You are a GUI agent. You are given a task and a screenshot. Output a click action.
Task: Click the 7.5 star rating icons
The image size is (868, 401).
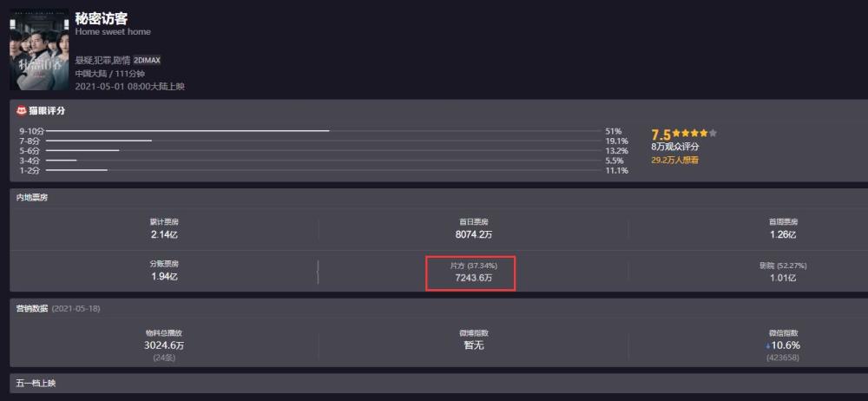coord(695,134)
